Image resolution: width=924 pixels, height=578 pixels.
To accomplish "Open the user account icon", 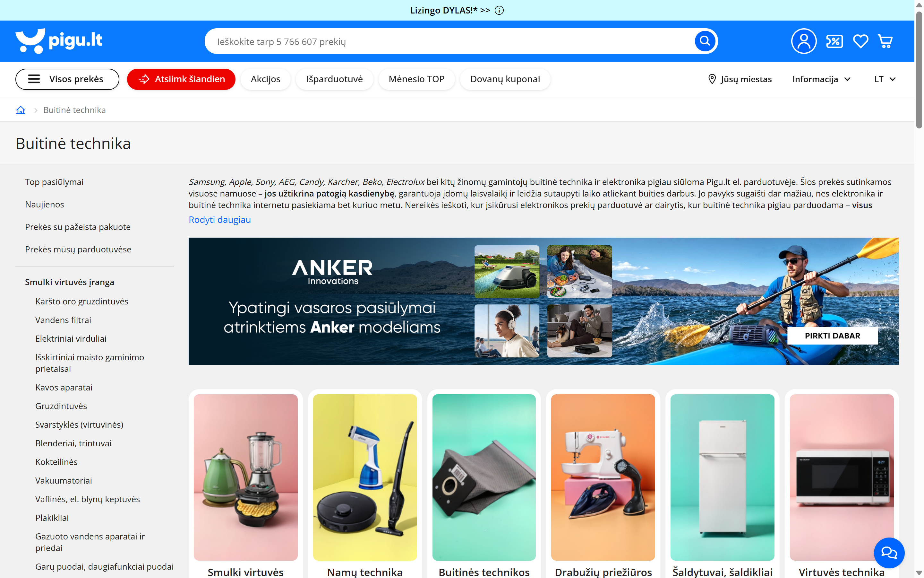I will pos(804,41).
